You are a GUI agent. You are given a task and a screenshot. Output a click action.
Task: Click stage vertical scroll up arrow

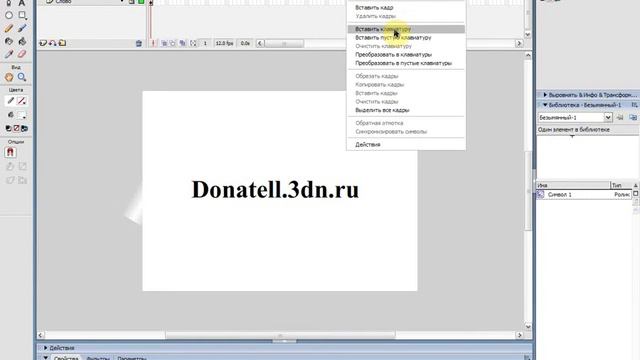(528, 55)
